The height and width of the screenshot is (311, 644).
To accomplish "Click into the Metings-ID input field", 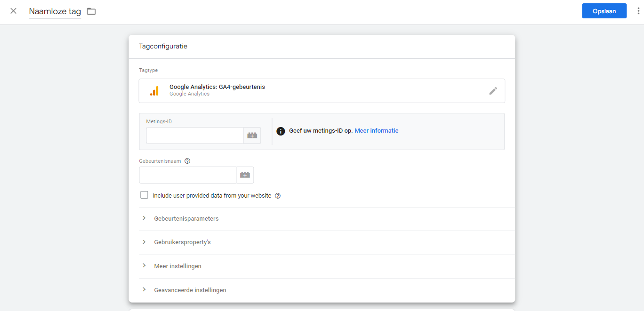I will click(x=194, y=136).
